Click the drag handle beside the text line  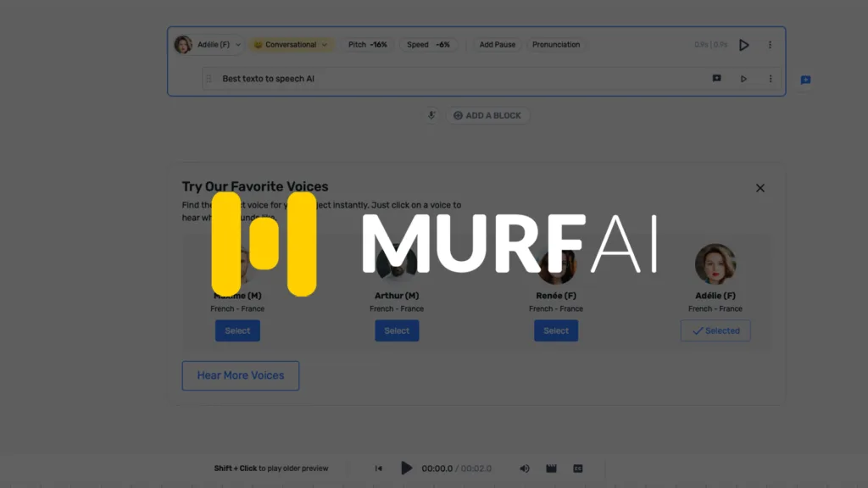click(209, 79)
